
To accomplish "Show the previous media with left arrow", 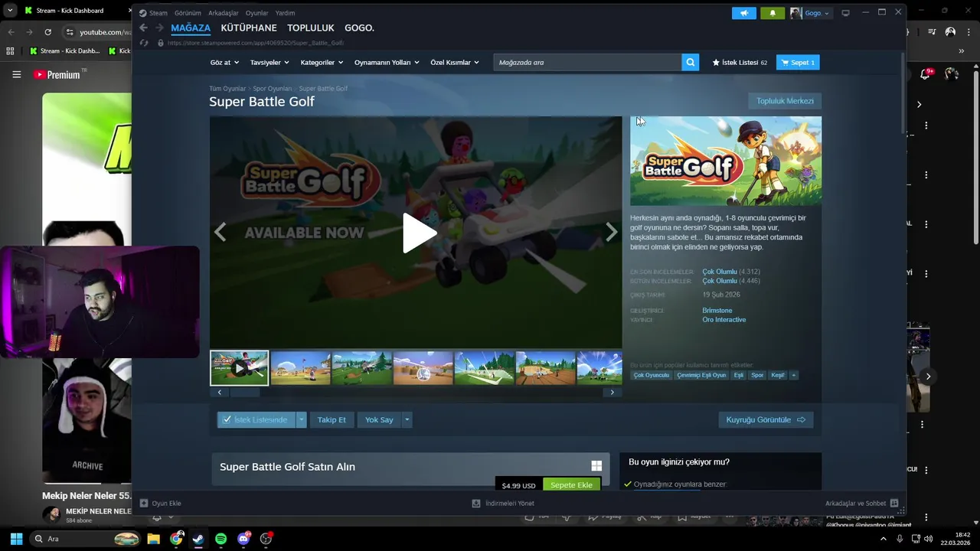I will [x=220, y=232].
